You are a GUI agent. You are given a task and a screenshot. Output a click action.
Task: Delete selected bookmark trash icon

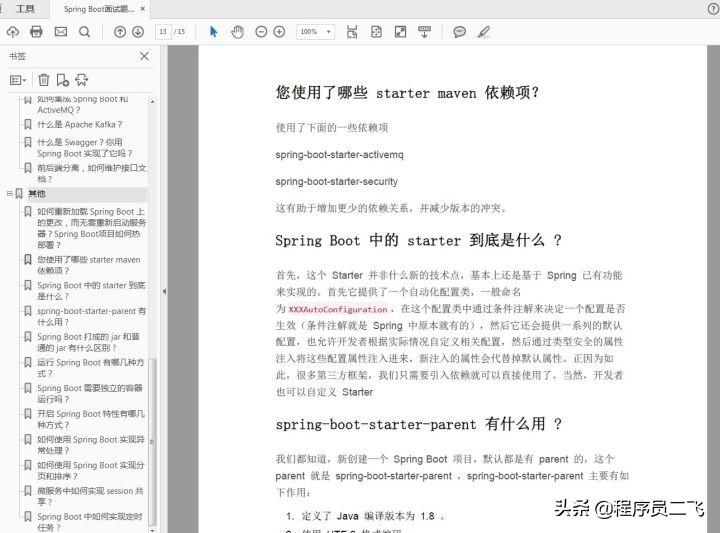pos(44,80)
